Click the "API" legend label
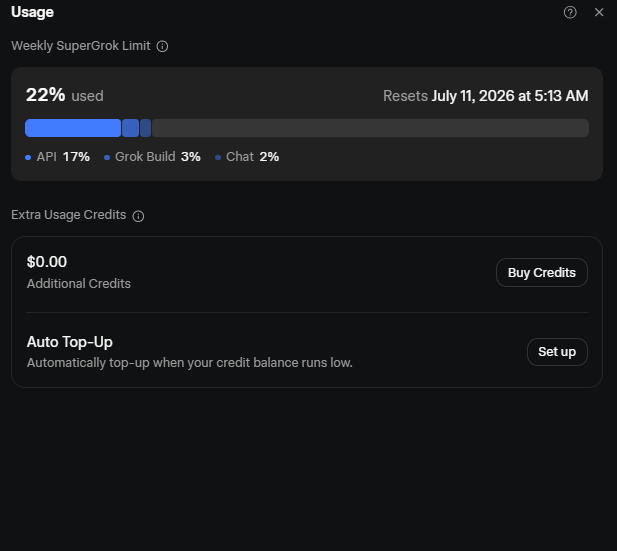This screenshot has height=551, width=617. 46,157
